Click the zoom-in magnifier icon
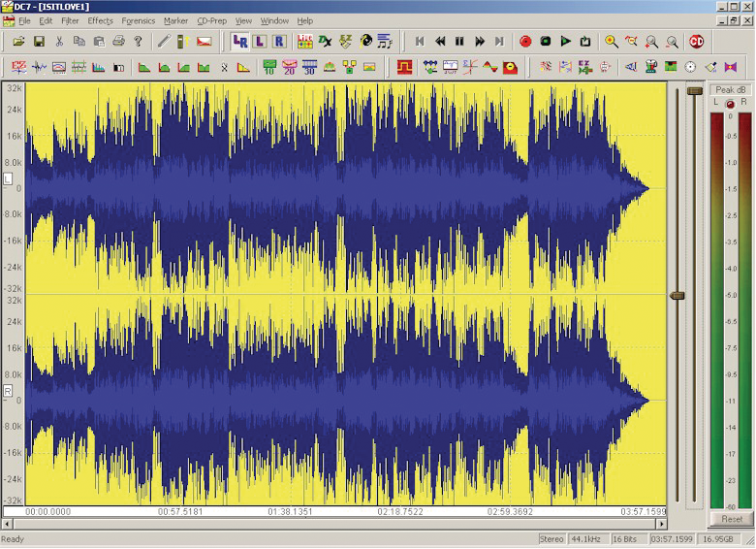The width and height of the screenshot is (756, 549). 612,42
